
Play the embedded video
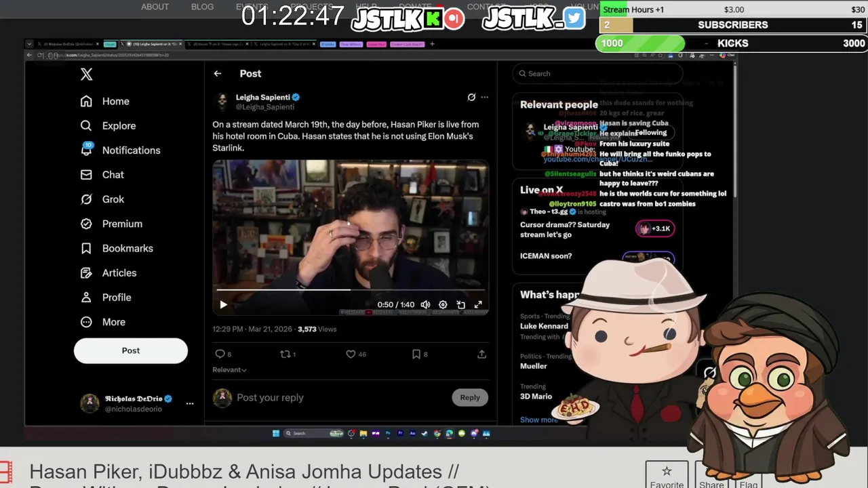tap(223, 305)
